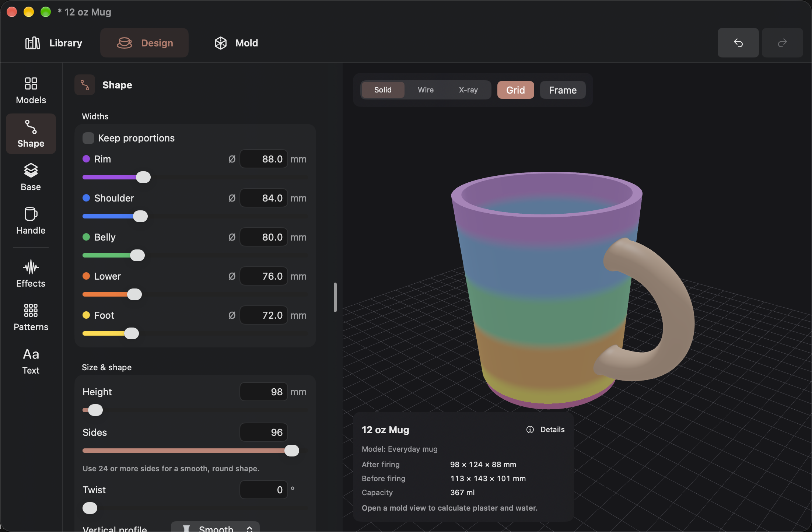Screen dimensions: 812x532
Task: Switch view mode to Wire
Action: (x=426, y=90)
